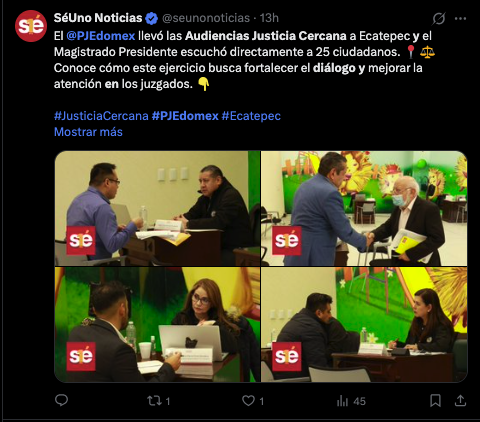This screenshot has width=480, height=422.
Task: Click the SéUno Noticias profile avatar
Action: point(31,26)
